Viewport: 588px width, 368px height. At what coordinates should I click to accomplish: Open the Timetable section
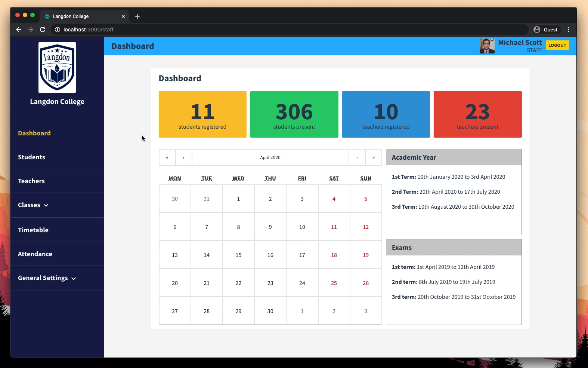33,230
